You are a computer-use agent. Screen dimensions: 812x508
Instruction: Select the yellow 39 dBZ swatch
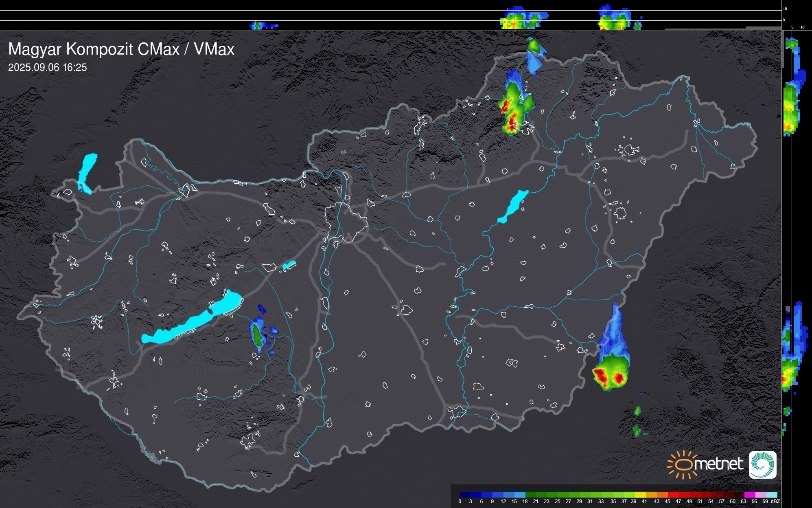640,495
